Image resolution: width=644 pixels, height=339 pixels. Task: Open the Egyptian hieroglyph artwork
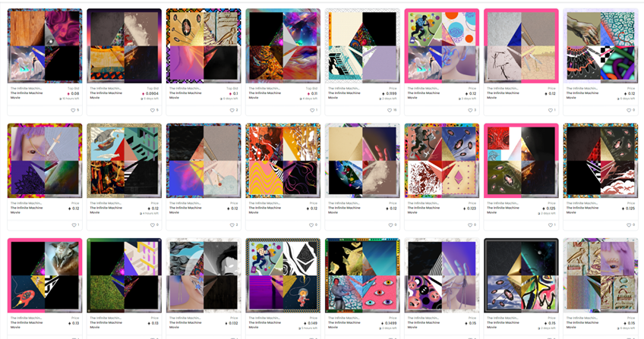pyautogui.click(x=601, y=275)
